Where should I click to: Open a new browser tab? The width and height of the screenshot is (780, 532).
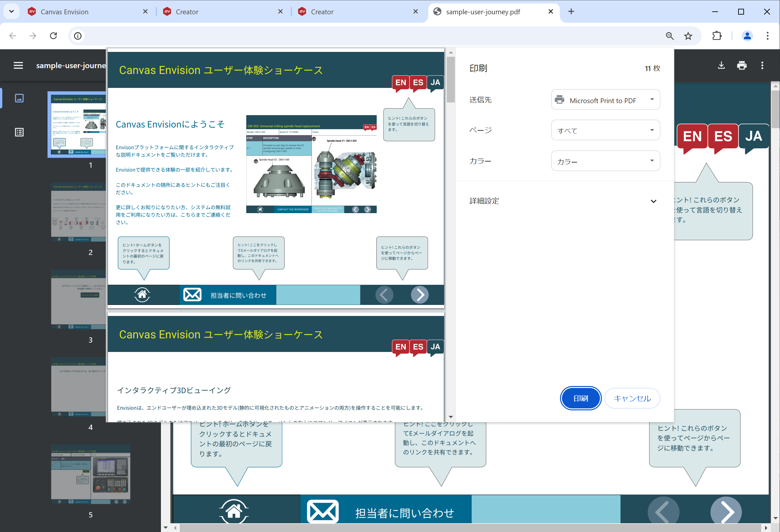[571, 12]
